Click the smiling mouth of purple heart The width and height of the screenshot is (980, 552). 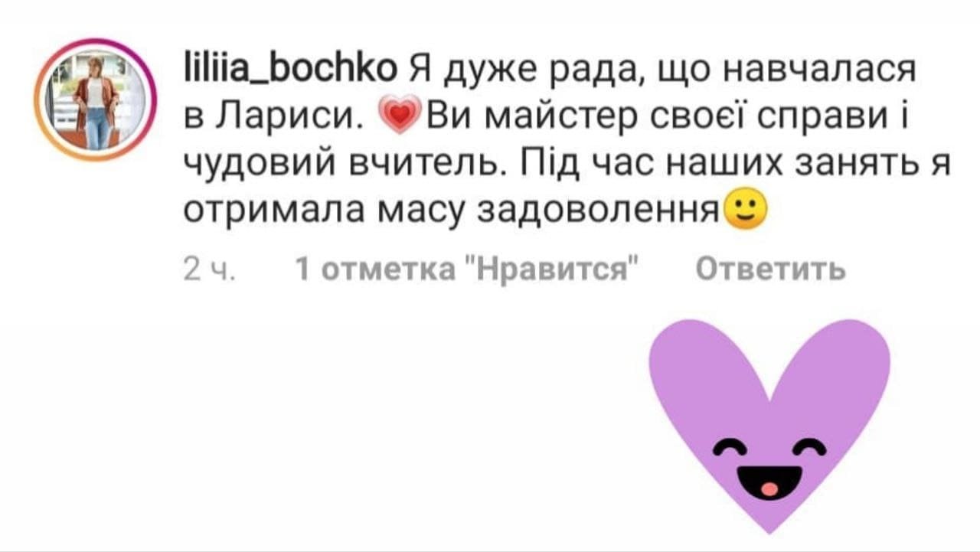[x=769, y=480]
